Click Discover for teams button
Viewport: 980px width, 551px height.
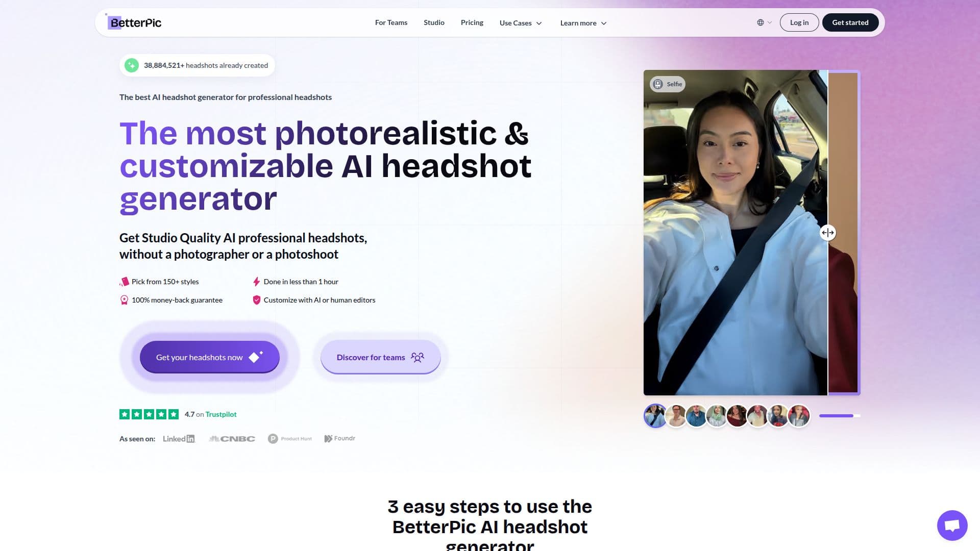(x=380, y=357)
